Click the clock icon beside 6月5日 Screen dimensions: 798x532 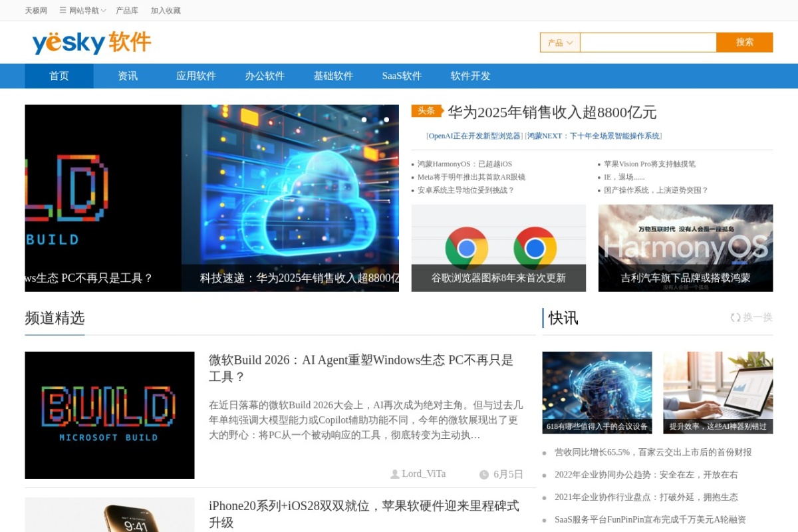(x=484, y=475)
